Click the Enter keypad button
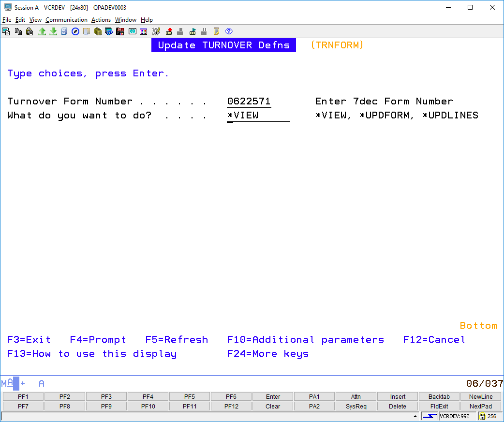This screenshot has width=504, height=422. click(x=273, y=397)
